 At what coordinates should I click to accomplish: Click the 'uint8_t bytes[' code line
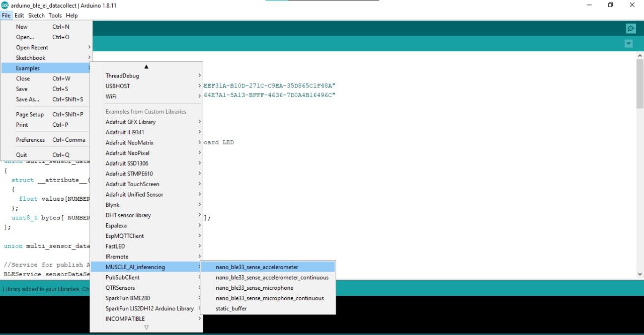51,218
